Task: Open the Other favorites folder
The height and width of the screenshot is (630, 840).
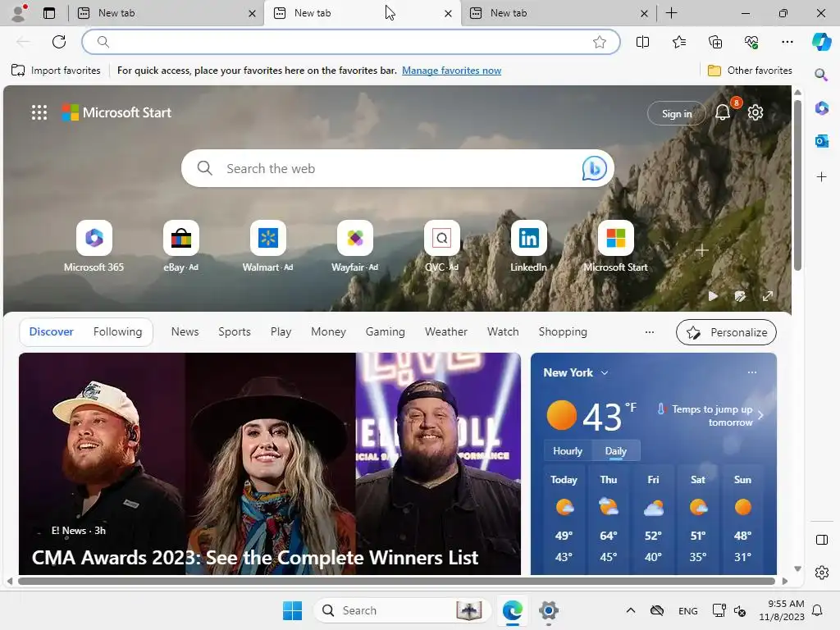Action: point(750,71)
